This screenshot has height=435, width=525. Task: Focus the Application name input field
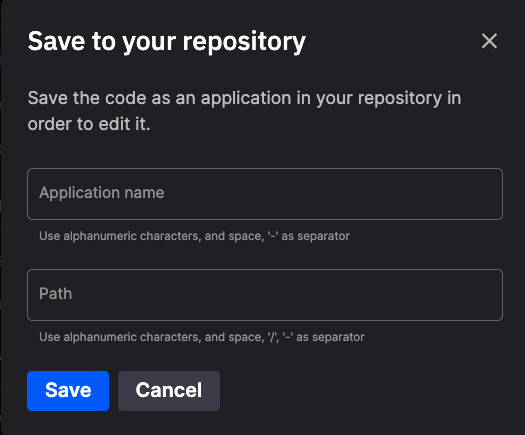click(265, 194)
